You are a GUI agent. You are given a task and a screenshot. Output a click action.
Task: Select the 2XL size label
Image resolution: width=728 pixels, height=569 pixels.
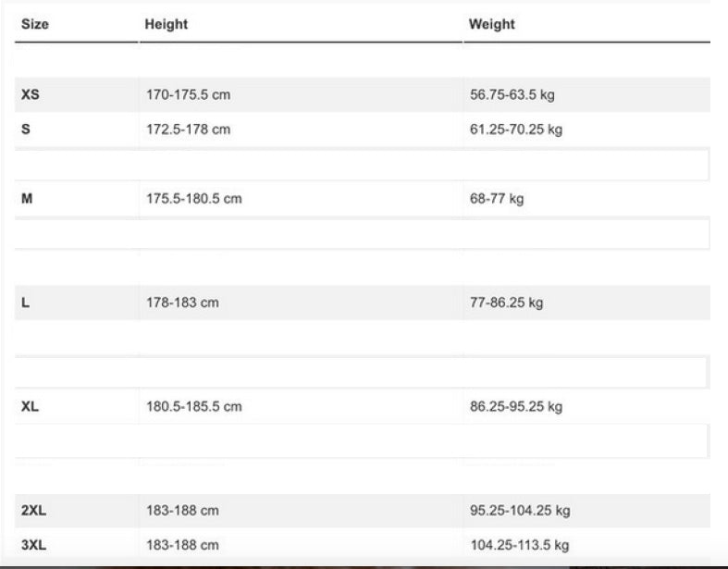pos(33,511)
